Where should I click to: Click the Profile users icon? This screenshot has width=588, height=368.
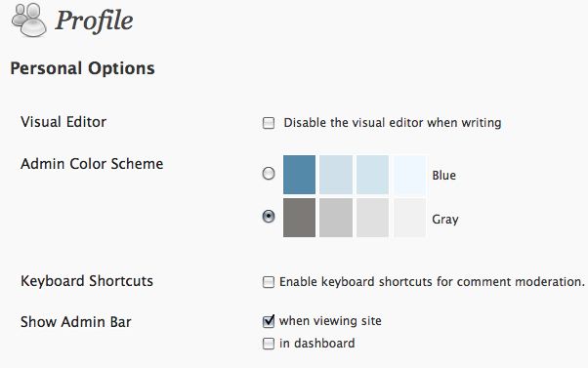tap(29, 20)
